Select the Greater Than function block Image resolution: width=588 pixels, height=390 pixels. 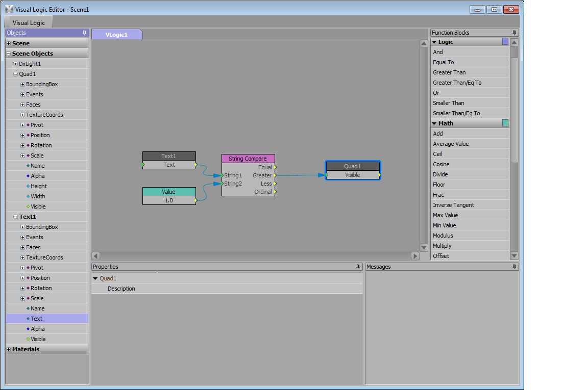(x=449, y=72)
